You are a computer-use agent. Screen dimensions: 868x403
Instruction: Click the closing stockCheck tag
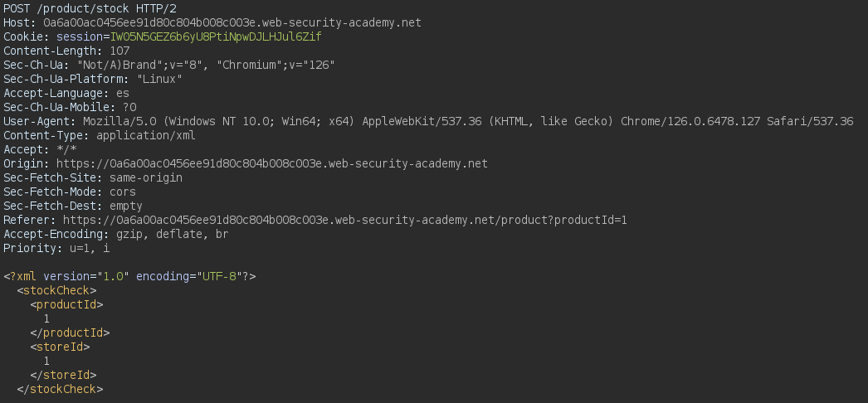coord(60,389)
